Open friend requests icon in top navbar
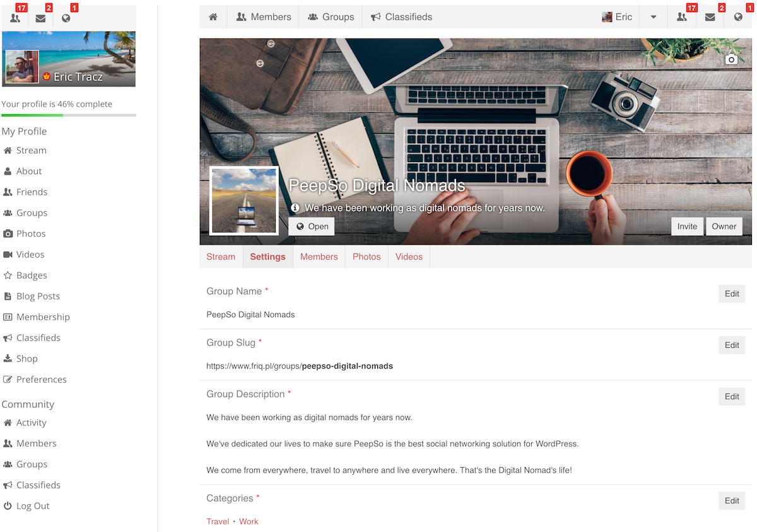This screenshot has height=532, width=757. [682, 17]
